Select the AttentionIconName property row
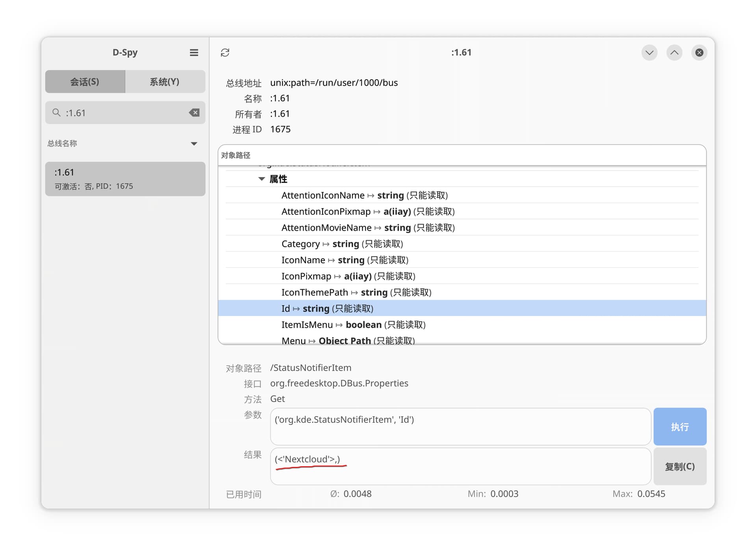 point(462,195)
